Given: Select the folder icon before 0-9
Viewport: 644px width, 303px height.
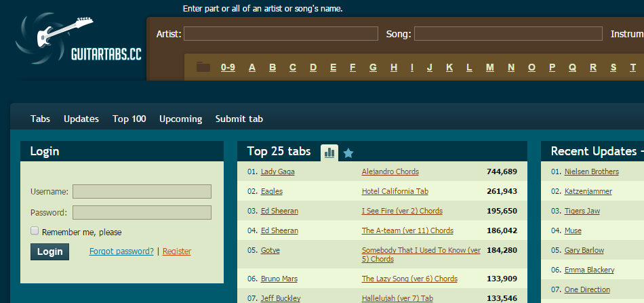Looking at the screenshot, I should tap(203, 67).
